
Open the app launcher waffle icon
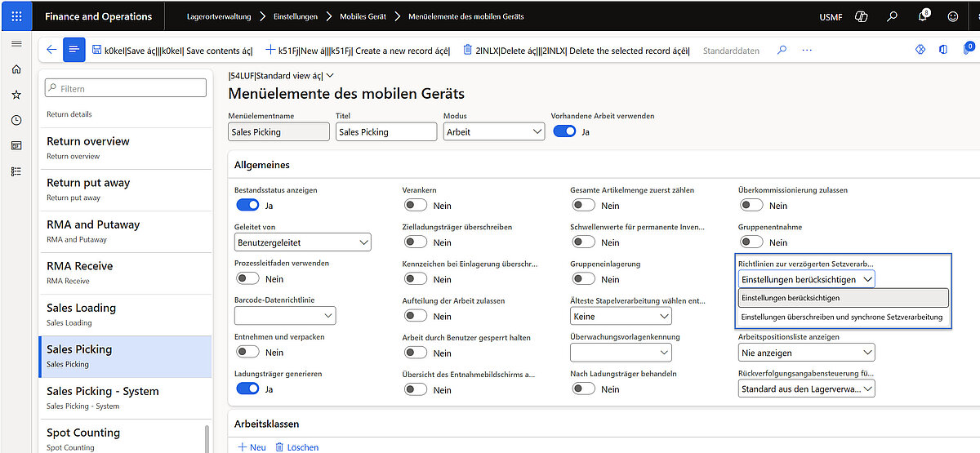click(x=16, y=16)
